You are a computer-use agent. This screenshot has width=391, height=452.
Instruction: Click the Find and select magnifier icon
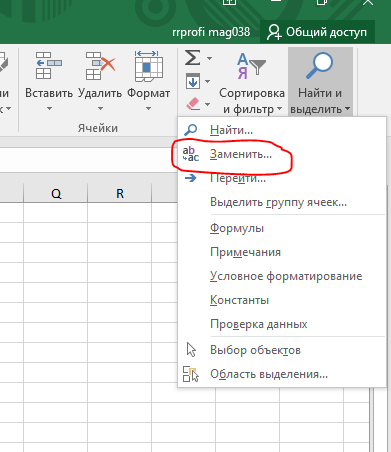tap(319, 65)
